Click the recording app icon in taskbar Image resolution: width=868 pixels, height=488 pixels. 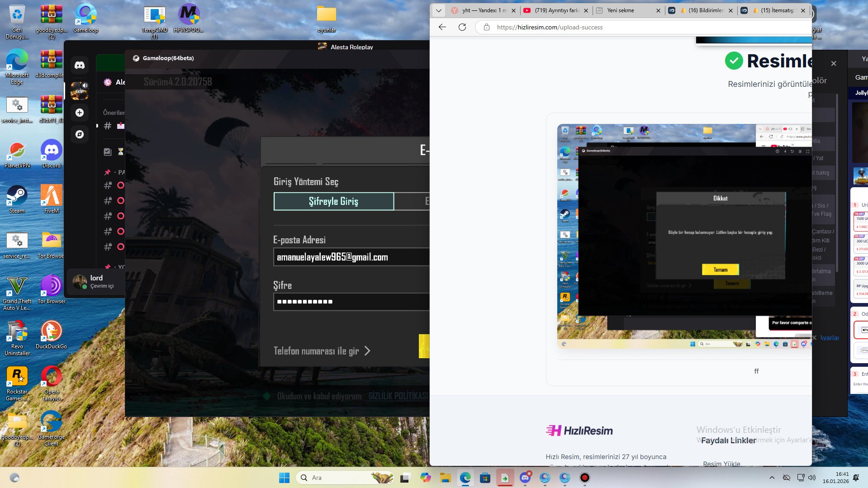585,478
